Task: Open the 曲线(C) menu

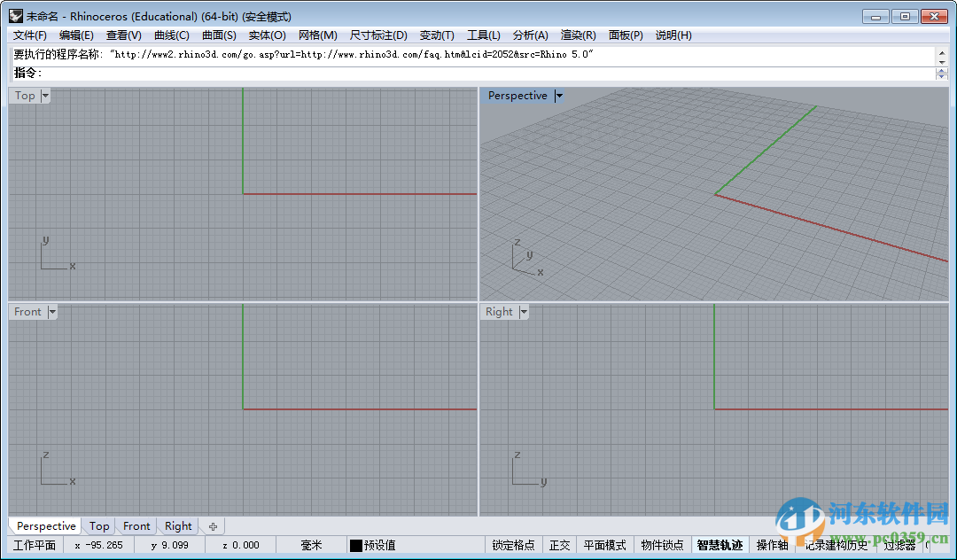Action: [x=172, y=35]
